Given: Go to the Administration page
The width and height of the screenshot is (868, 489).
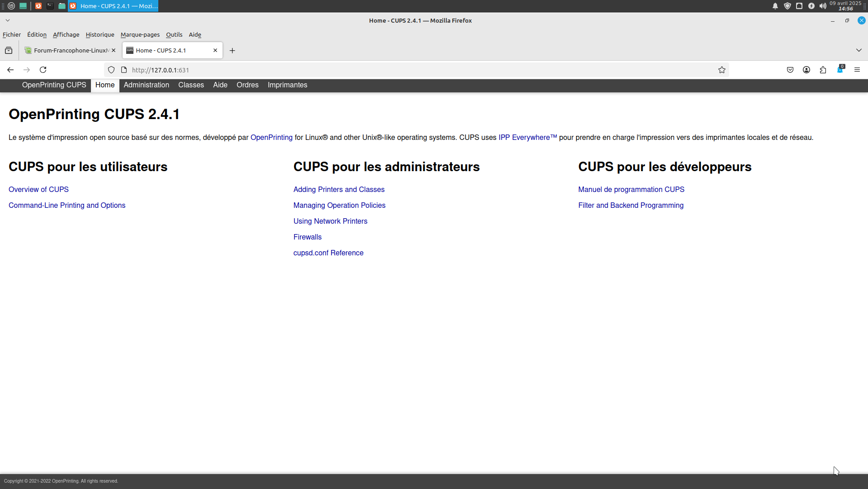Looking at the screenshot, I should [x=147, y=85].
